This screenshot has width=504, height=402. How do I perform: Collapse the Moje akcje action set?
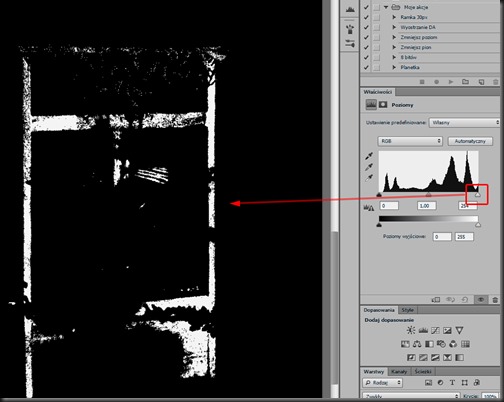[386, 7]
